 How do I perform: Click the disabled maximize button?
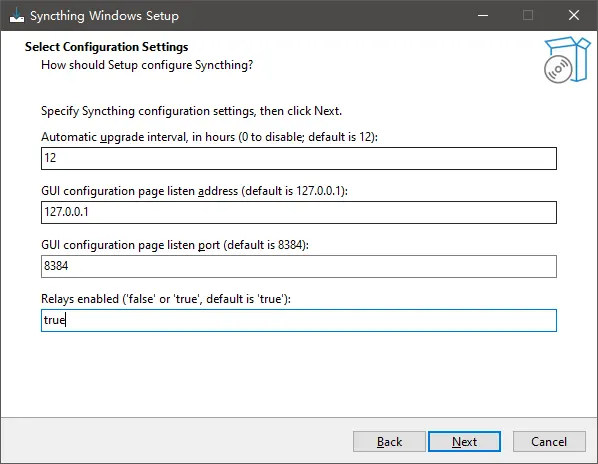[x=528, y=15]
